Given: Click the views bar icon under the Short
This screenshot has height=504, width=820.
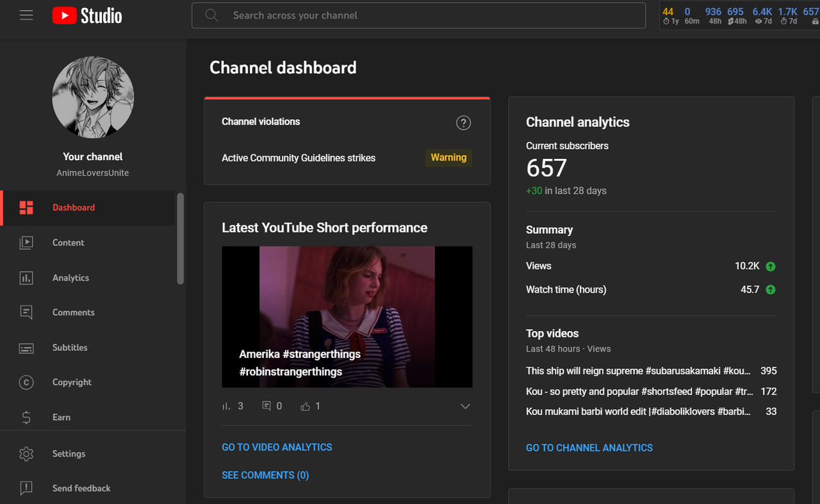Looking at the screenshot, I should tap(226, 406).
